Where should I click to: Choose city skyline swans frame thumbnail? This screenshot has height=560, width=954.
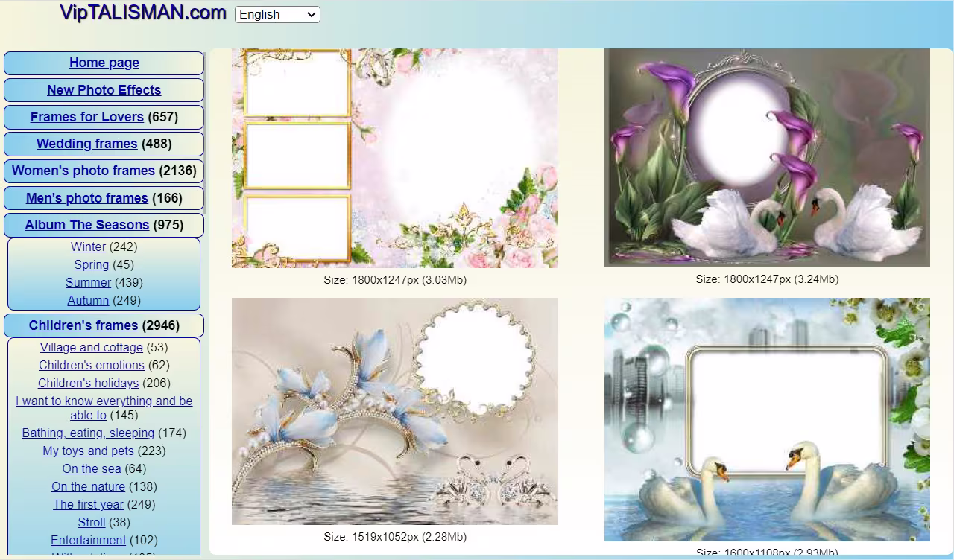coord(767,420)
